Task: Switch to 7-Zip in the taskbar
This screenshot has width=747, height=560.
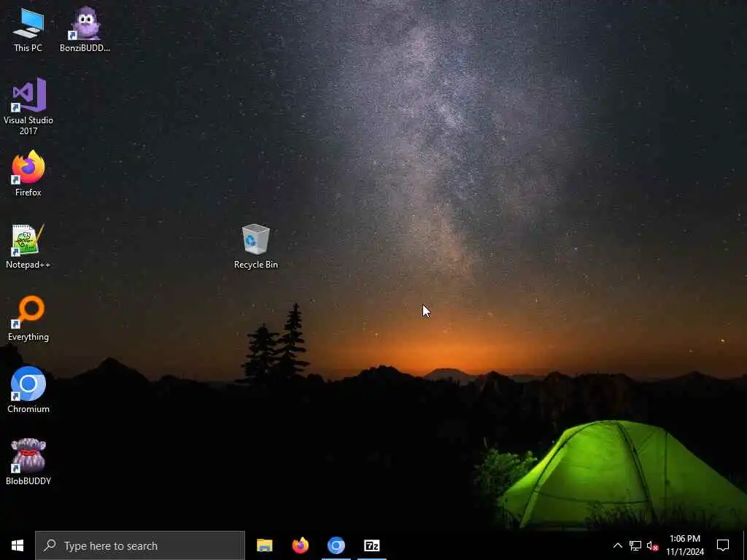Action: click(371, 545)
